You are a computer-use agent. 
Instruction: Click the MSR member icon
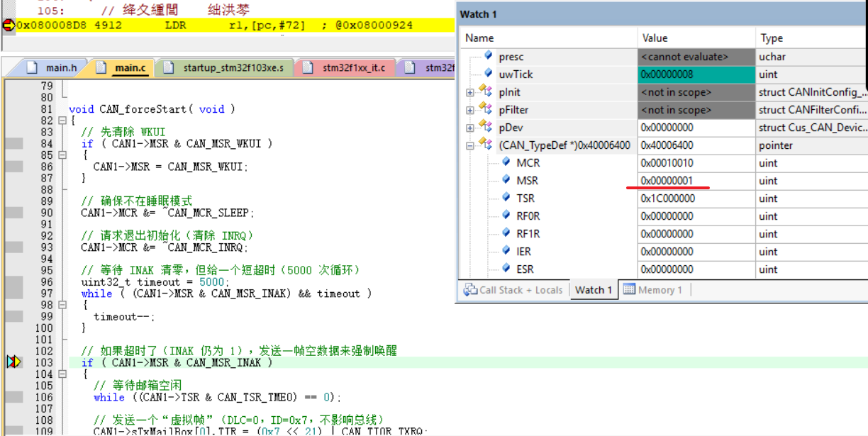(506, 180)
